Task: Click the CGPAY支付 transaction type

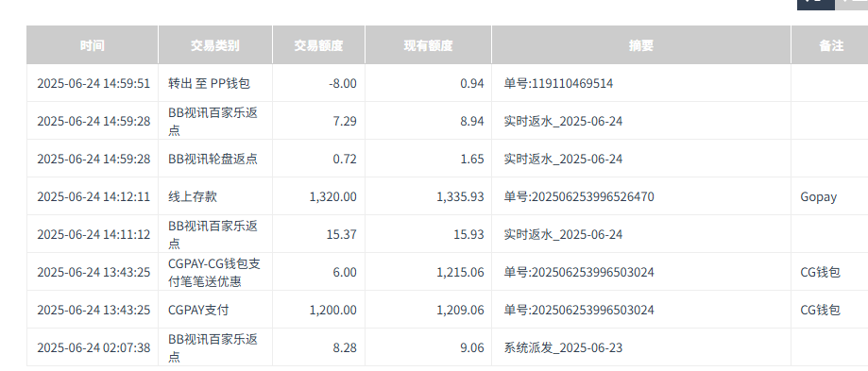Action: coord(198,311)
